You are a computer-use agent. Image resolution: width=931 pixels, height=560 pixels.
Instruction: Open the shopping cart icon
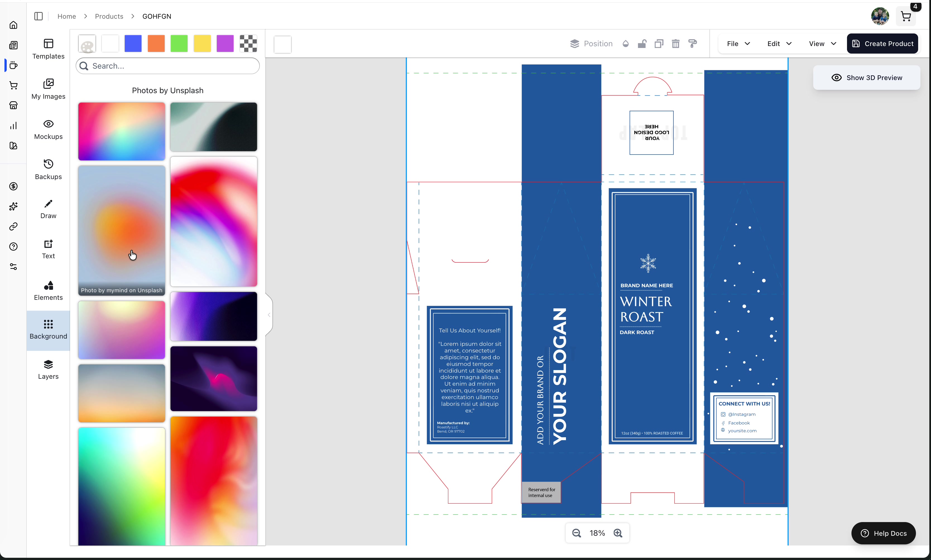906,16
